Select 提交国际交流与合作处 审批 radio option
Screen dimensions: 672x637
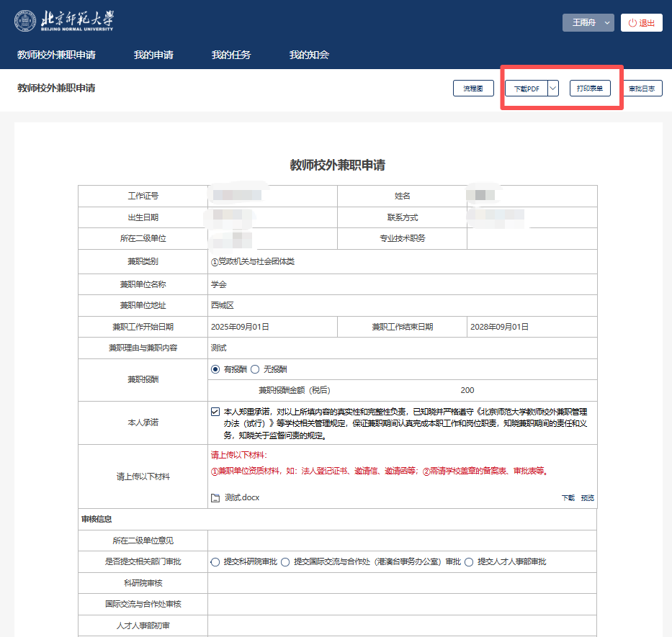click(285, 562)
